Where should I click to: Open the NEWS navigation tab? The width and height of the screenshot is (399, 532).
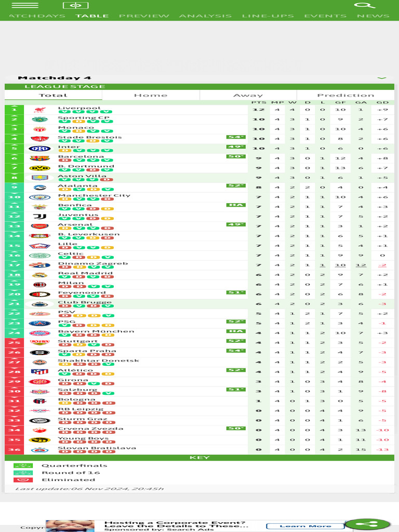click(373, 16)
